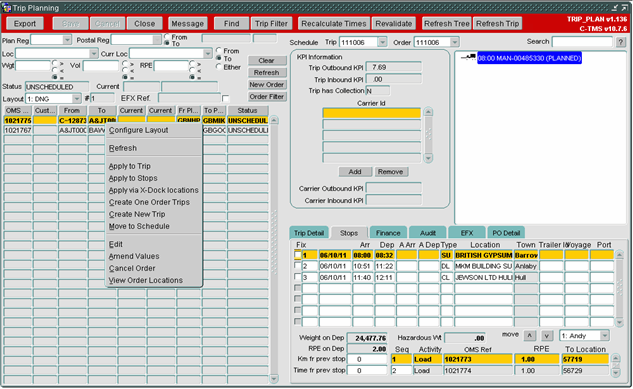Screen dimensions: 633x389
Task: Select the Postal Reg From radio
Action: pyautogui.click(x=167, y=37)
